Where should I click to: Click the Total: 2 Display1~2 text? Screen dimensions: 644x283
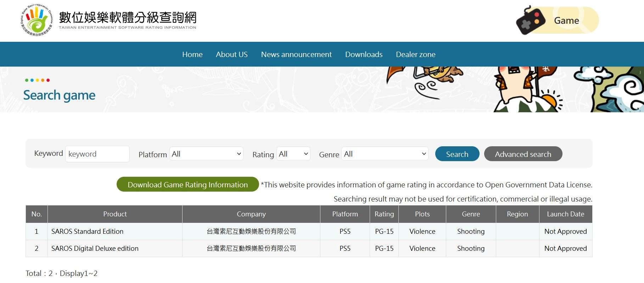point(61,273)
